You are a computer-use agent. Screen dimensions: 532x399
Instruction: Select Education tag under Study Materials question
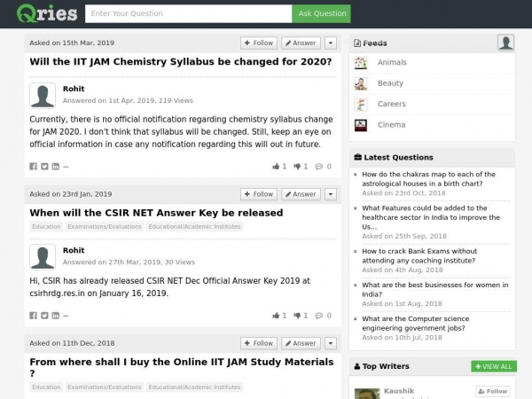click(x=46, y=387)
